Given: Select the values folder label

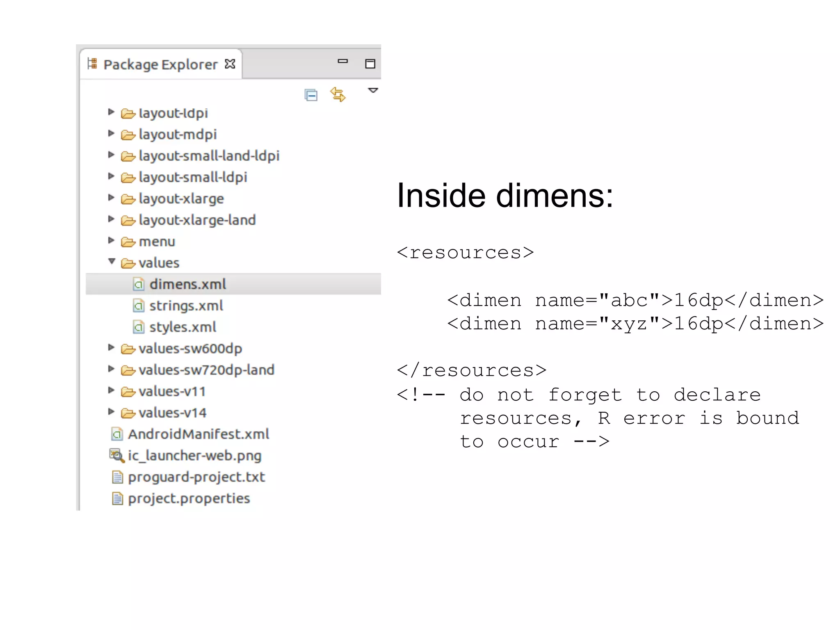Looking at the screenshot, I should 159,263.
